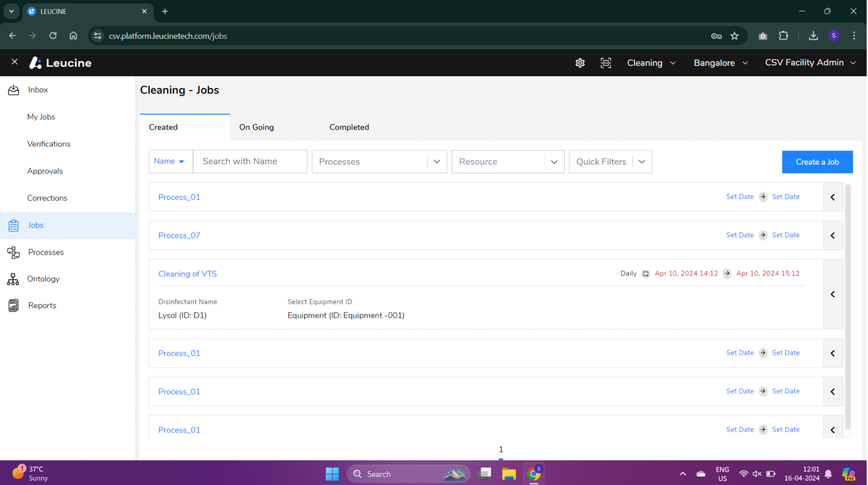
Task: Click the Search with Name field
Action: 250,161
